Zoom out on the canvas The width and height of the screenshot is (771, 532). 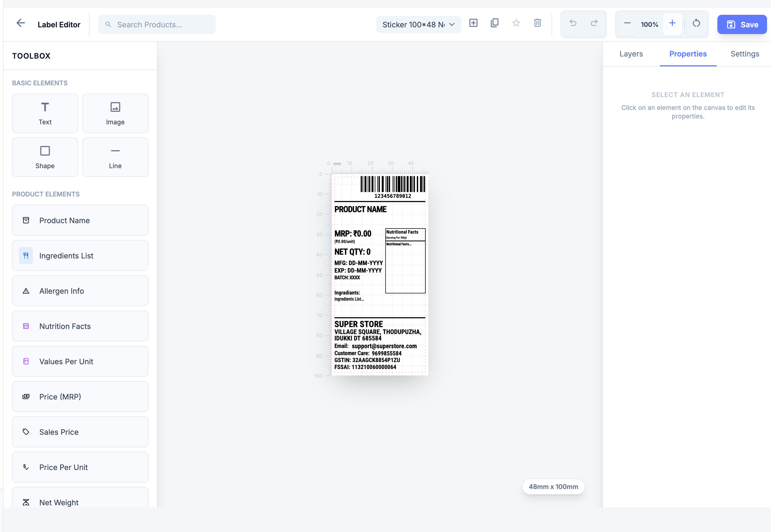click(627, 24)
